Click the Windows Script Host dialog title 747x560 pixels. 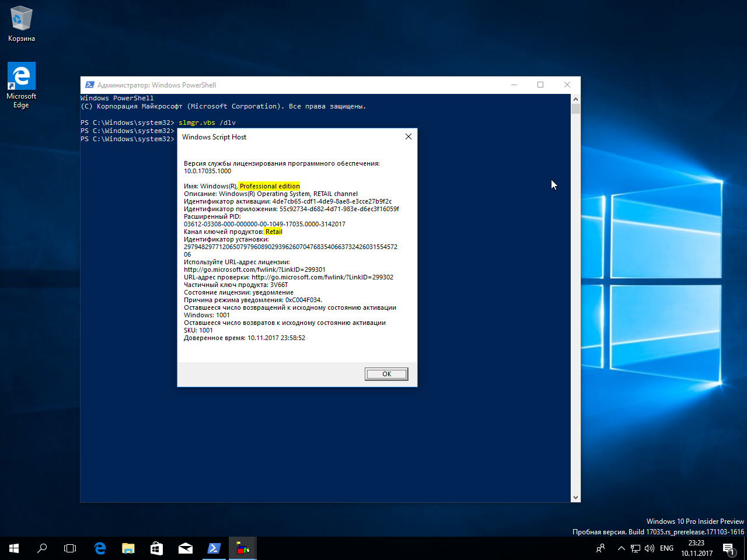pos(214,137)
